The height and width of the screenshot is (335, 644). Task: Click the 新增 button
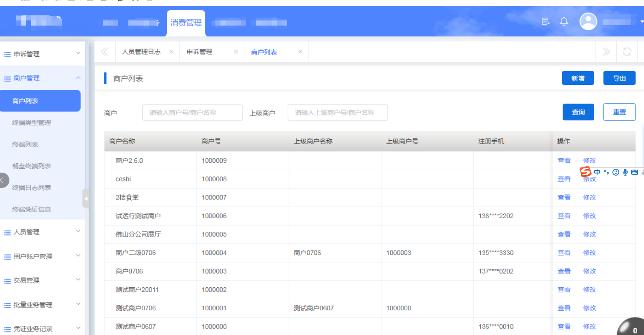coord(578,78)
